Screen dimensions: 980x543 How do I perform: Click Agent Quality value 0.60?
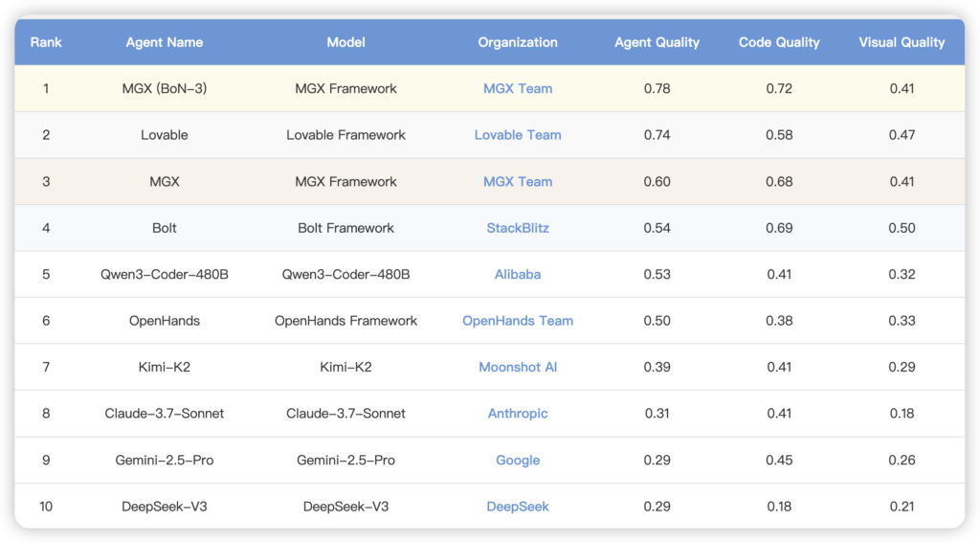(x=657, y=181)
